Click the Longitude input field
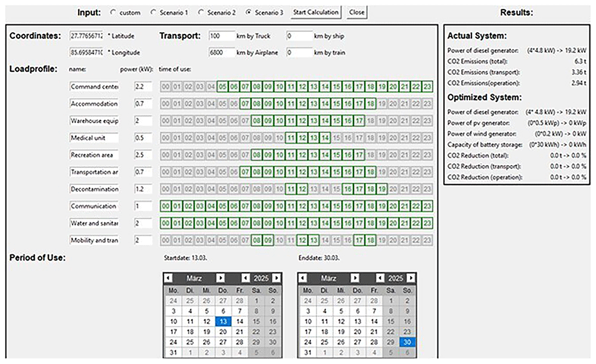The height and width of the screenshot is (364, 596). pos(86,52)
